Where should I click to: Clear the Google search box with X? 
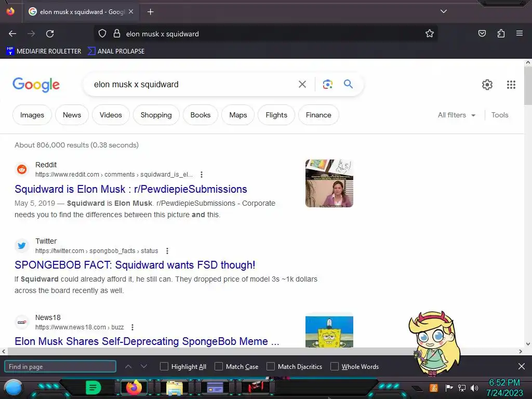coord(302,84)
